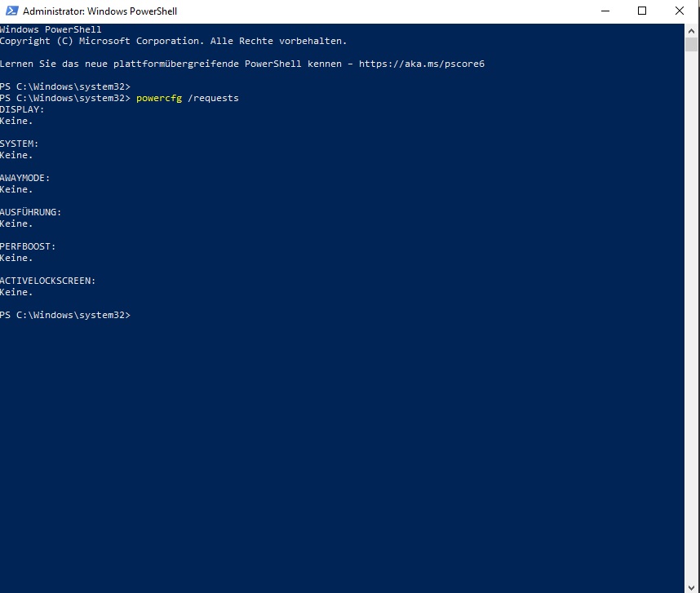Click the 'powercfg' command text

click(159, 98)
